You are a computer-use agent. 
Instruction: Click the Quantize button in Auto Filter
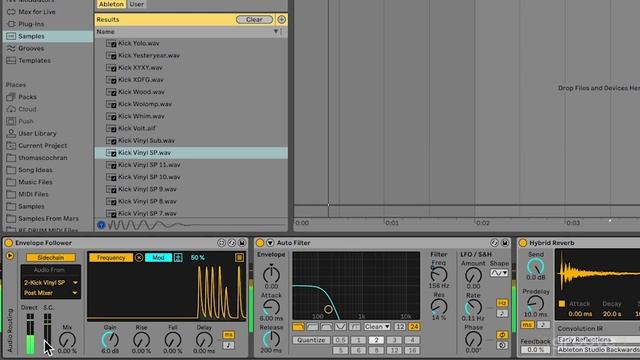tap(311, 340)
